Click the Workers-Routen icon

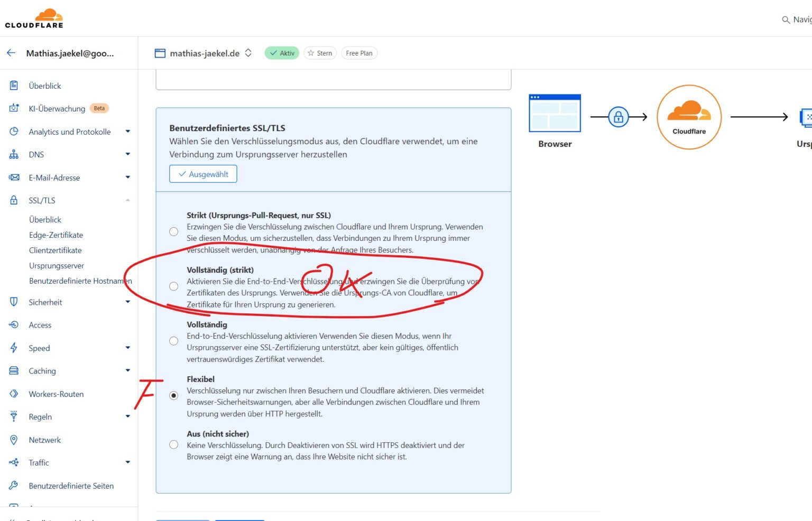(x=14, y=394)
